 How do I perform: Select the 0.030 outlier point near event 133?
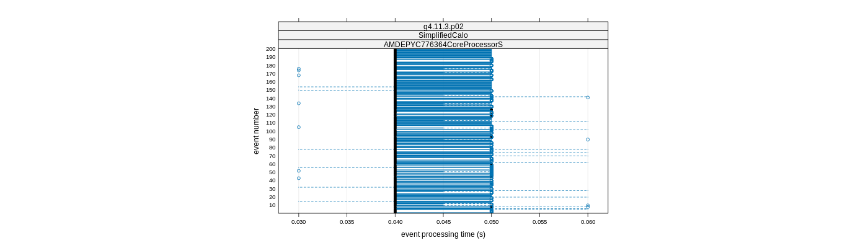point(298,104)
